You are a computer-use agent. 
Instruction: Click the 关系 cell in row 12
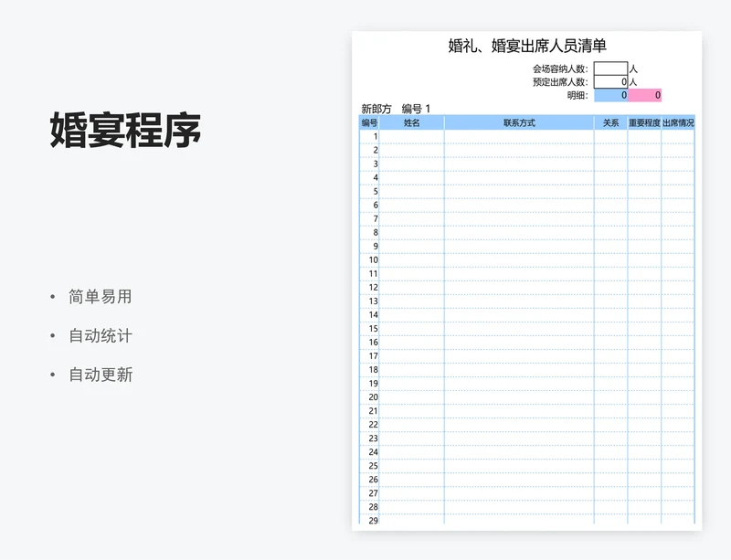(x=610, y=287)
